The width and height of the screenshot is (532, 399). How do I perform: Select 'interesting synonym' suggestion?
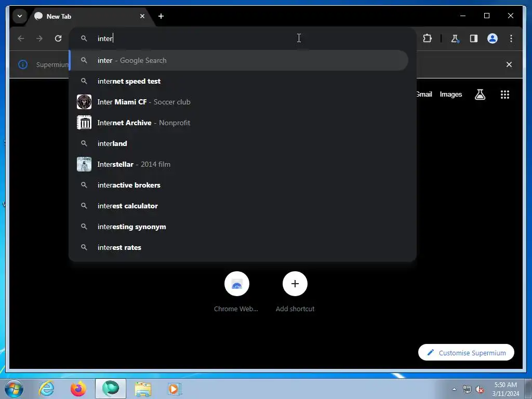point(239,227)
